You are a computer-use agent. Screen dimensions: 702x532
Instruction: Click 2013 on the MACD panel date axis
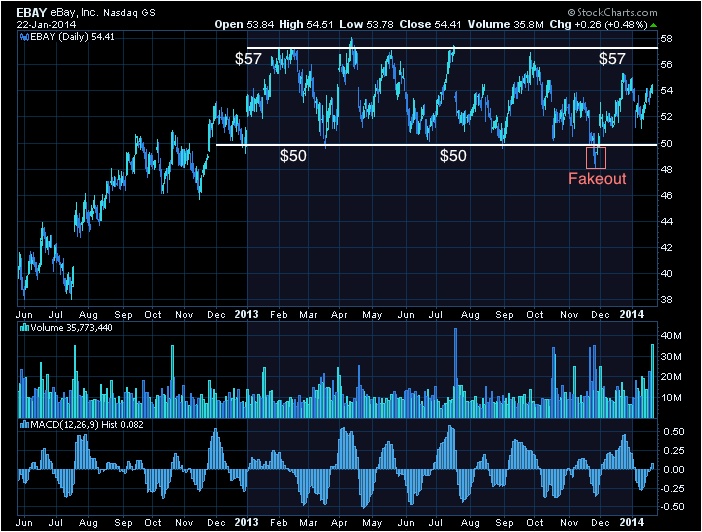click(x=246, y=522)
